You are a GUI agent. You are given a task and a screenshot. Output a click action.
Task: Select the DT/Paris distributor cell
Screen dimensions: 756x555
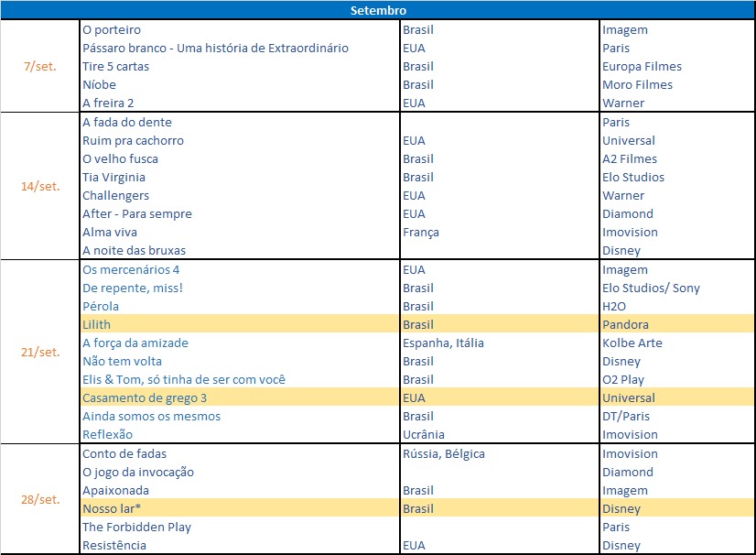pyautogui.click(x=626, y=417)
